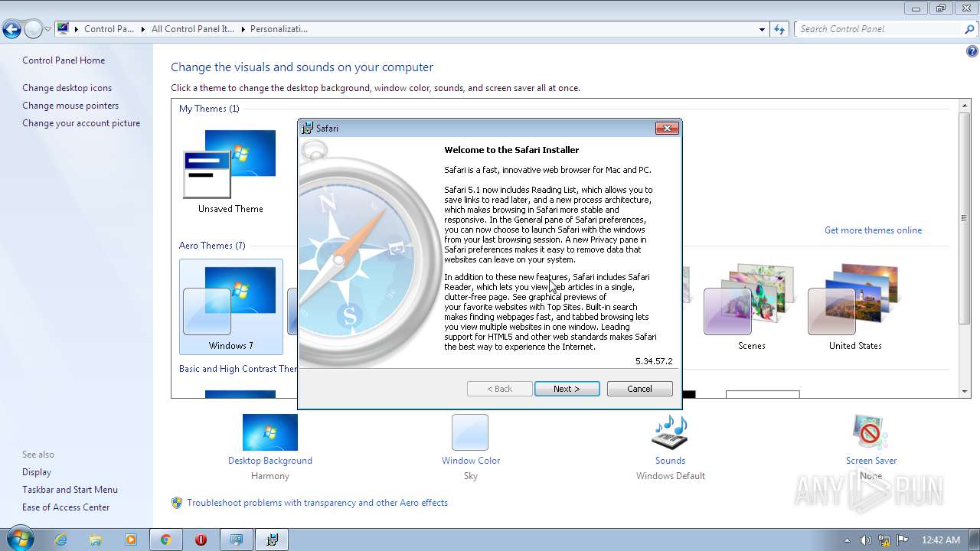Switch to Personalization taskbar button
The width and height of the screenshot is (980, 551).
[x=237, y=540]
